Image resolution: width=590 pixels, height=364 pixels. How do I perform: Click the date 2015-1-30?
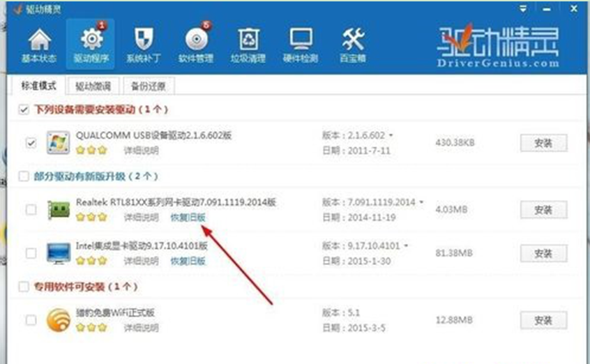(x=369, y=261)
